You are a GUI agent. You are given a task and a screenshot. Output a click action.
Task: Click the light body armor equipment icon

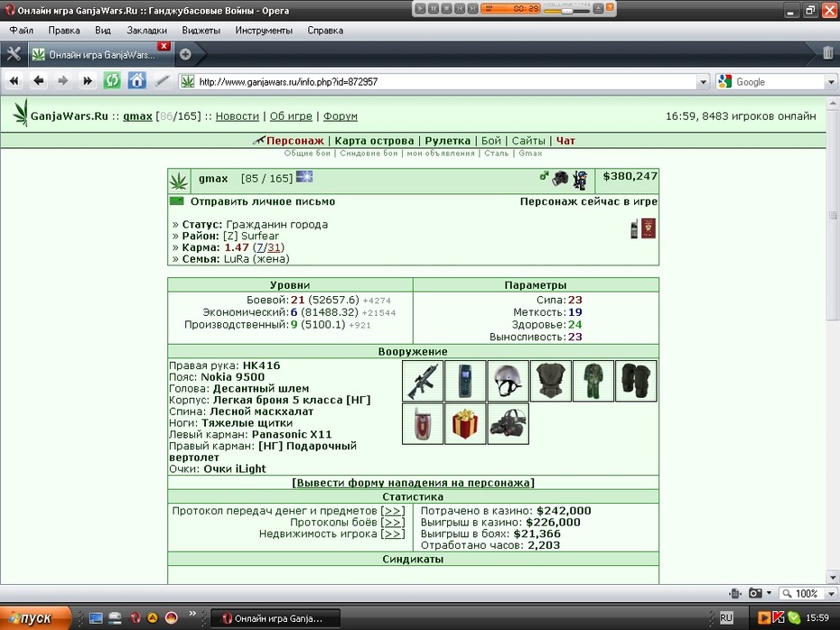point(551,381)
